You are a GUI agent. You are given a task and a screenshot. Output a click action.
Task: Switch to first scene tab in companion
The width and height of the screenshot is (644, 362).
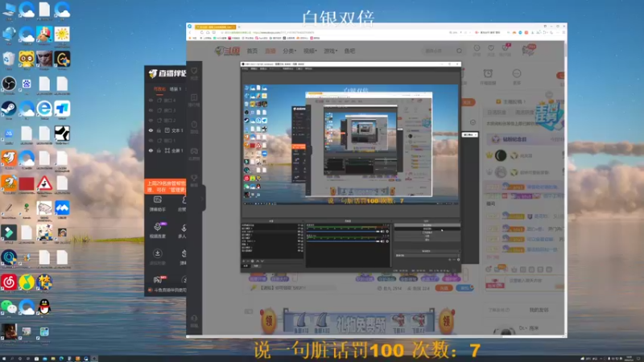159,88
